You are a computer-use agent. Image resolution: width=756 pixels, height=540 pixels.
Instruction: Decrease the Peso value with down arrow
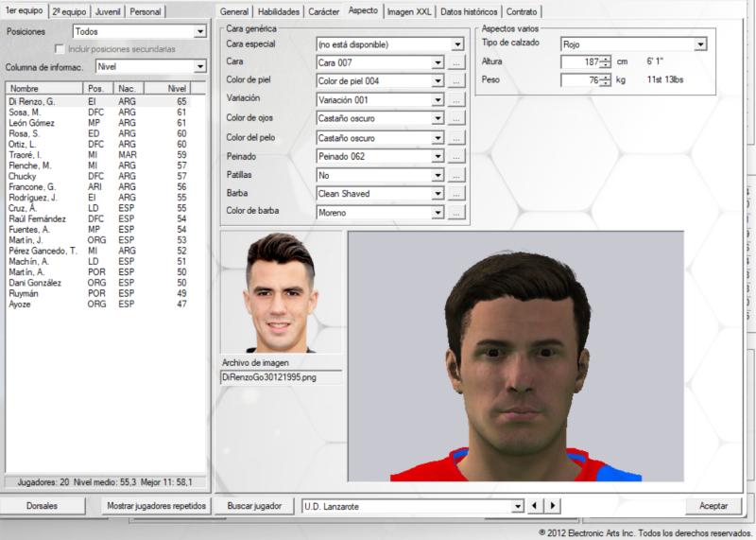point(605,83)
